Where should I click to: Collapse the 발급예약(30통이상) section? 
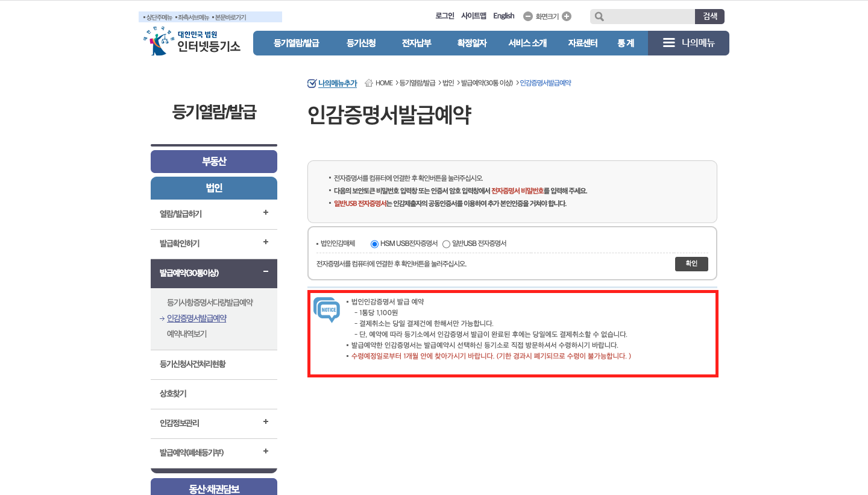coord(265,273)
